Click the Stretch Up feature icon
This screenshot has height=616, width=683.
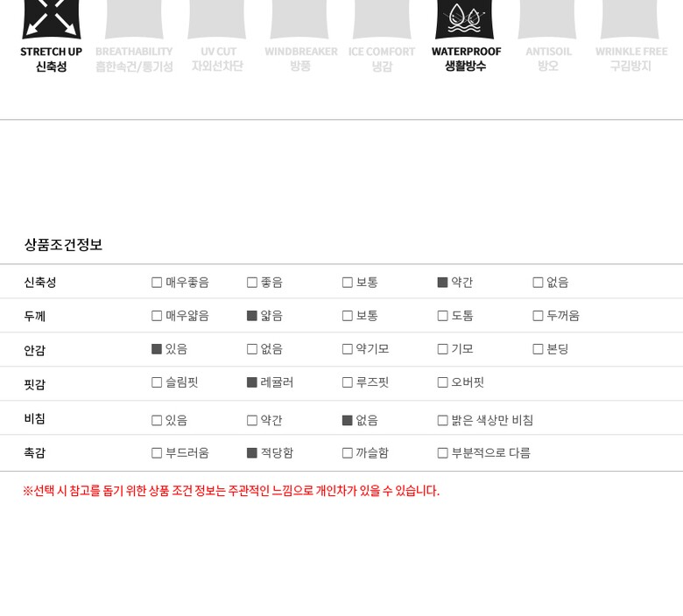[51, 19]
